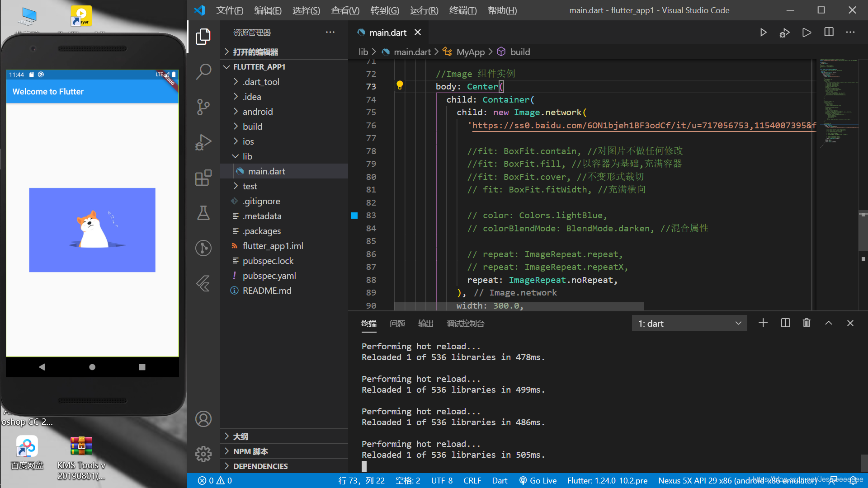Image resolution: width=868 pixels, height=488 pixels.
Task: Open the Source Control view
Action: point(203,107)
